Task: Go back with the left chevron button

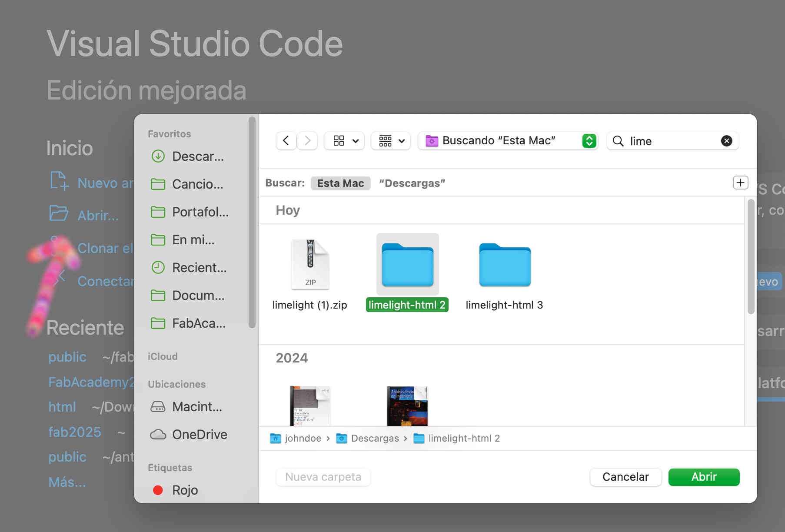Action: click(x=286, y=141)
